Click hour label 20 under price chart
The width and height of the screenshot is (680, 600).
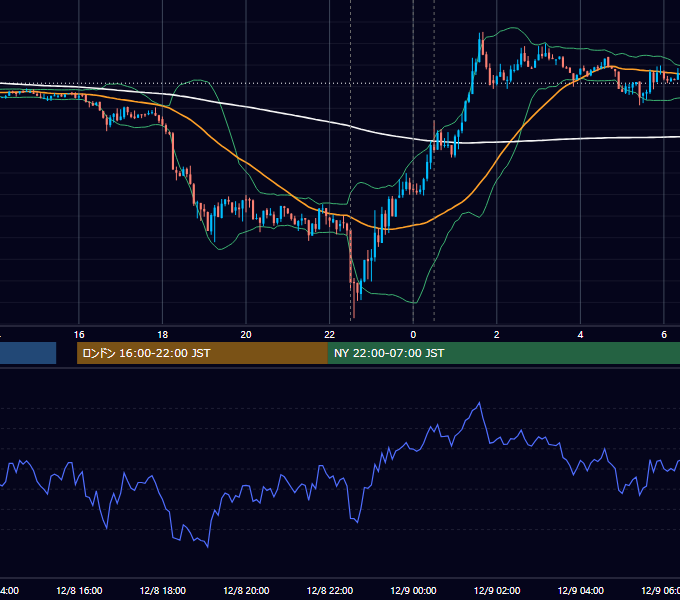tap(246, 335)
